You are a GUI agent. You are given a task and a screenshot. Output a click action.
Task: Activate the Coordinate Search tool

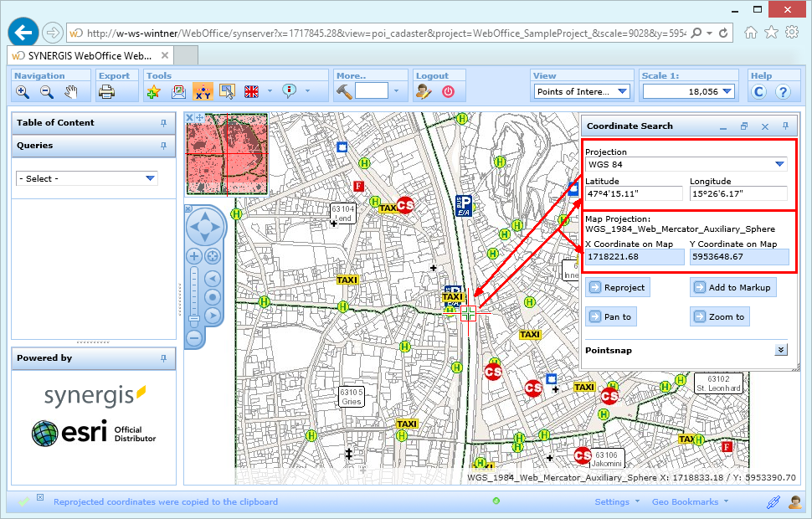(x=201, y=91)
